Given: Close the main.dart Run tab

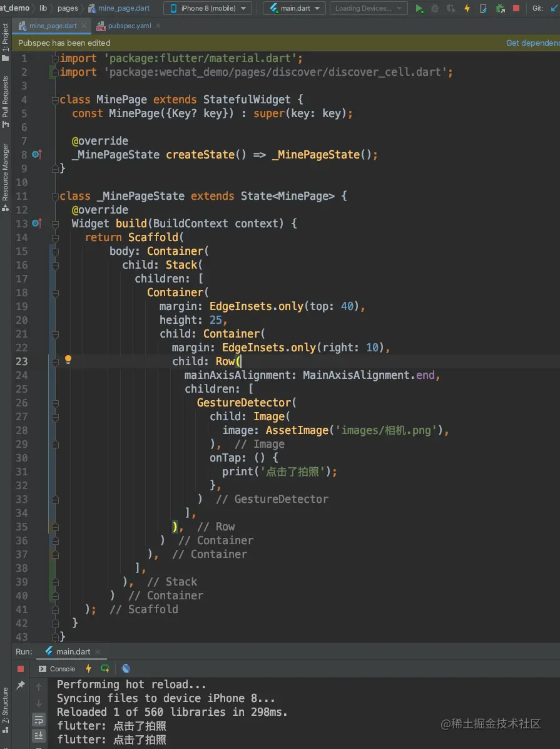Looking at the screenshot, I should coord(98,651).
